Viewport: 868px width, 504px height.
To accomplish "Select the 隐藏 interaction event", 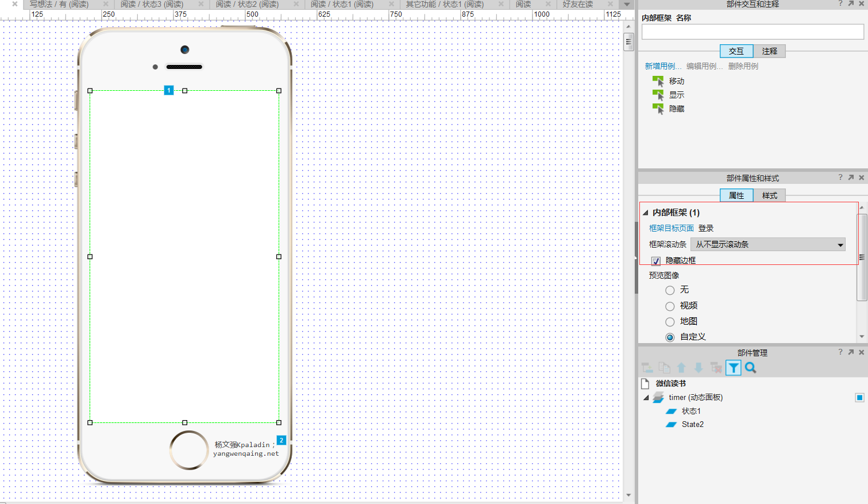I will 677,109.
